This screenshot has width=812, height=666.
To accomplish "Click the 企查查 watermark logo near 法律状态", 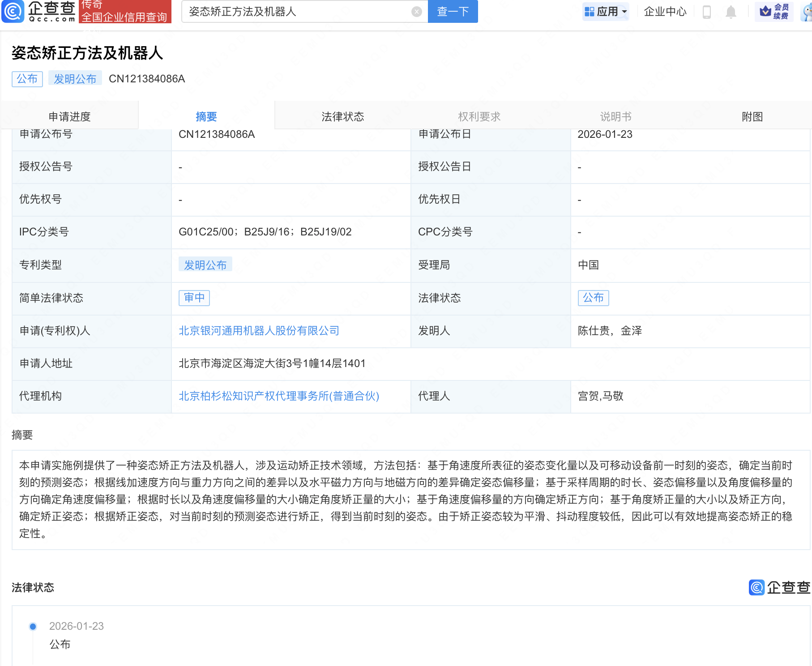I will click(779, 587).
